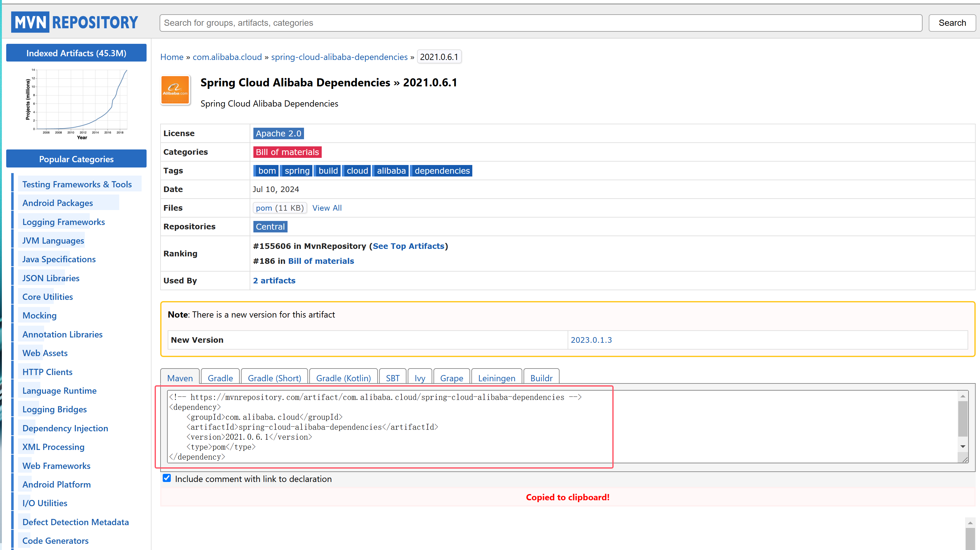Screen dimensions: 980x550
Task: Open Bill of materials ranking link
Action: pos(321,261)
